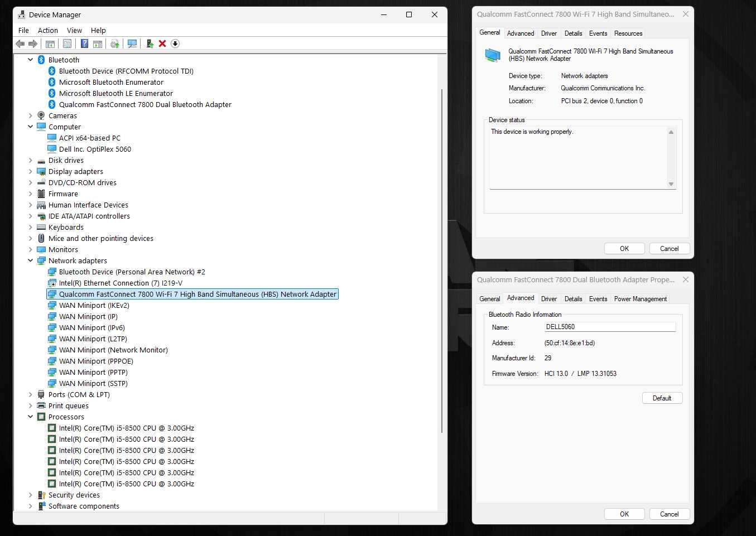Screen dimensions: 756x536
Task: Click Bluetooth radio Name field showing DELL5060
Action: (610, 327)
